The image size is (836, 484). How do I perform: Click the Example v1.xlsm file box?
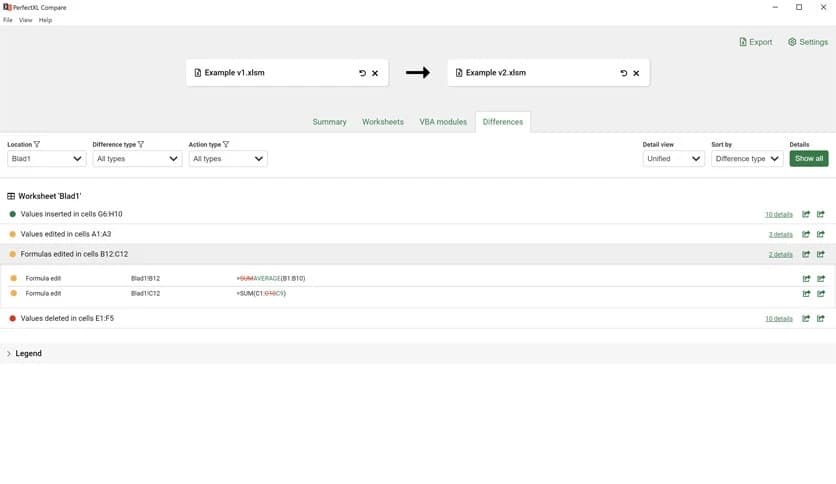click(287, 72)
